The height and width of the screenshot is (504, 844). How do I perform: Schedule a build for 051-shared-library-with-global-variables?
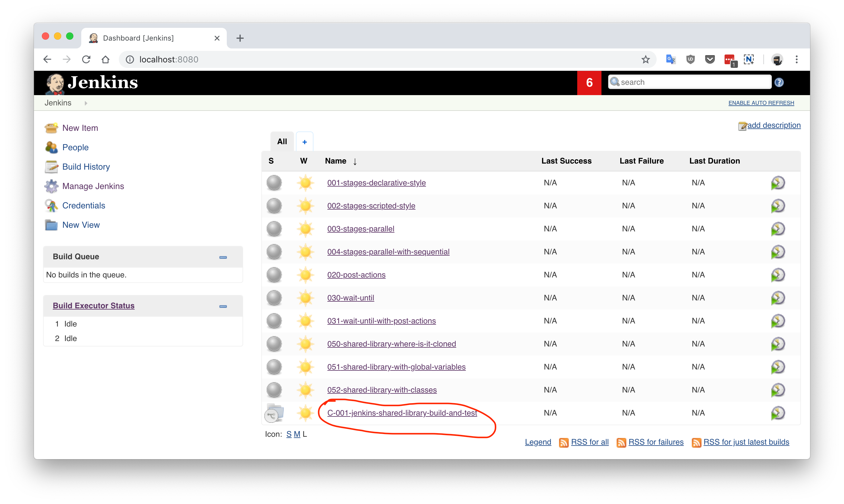pyautogui.click(x=778, y=367)
